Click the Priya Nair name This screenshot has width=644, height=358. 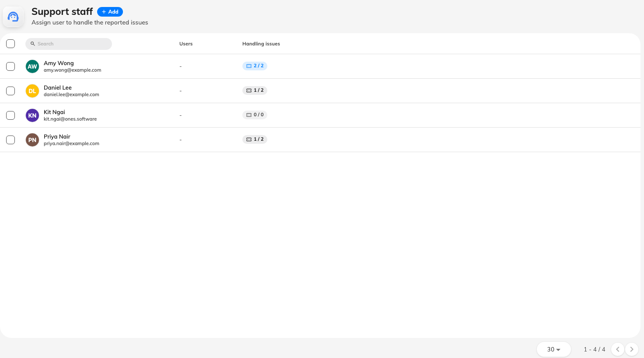57,136
